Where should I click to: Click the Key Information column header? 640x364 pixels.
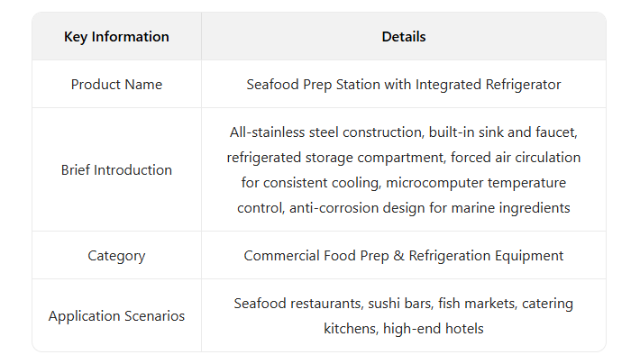[116, 37]
